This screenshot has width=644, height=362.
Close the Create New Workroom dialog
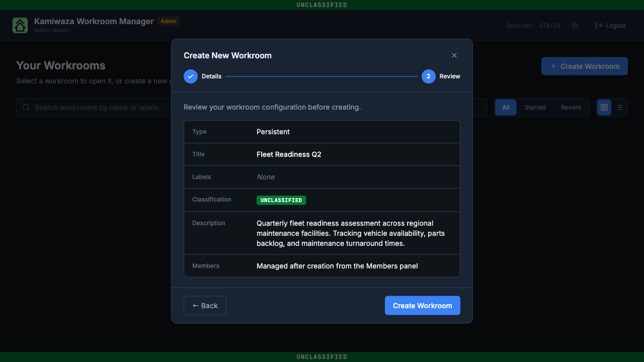[454, 55]
